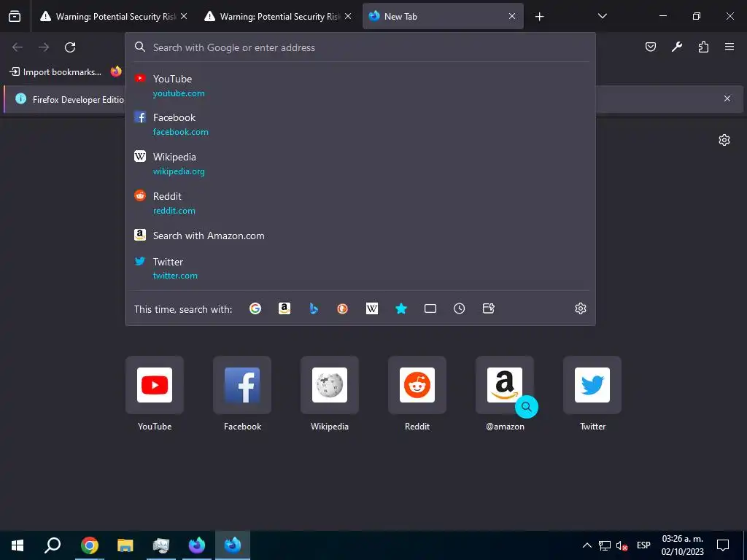Change ESP input language indicator
The image size is (747, 560).
click(643, 545)
